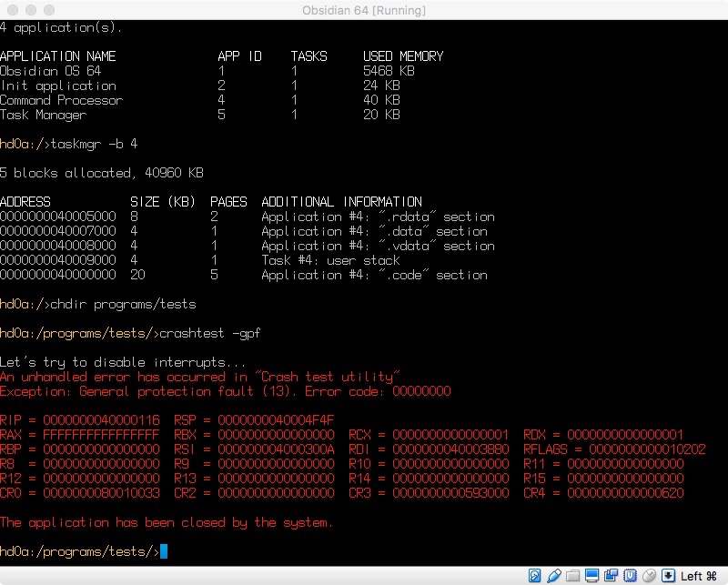Open the display settings monitor icon
The width and height of the screenshot is (728, 585).
[x=592, y=576]
